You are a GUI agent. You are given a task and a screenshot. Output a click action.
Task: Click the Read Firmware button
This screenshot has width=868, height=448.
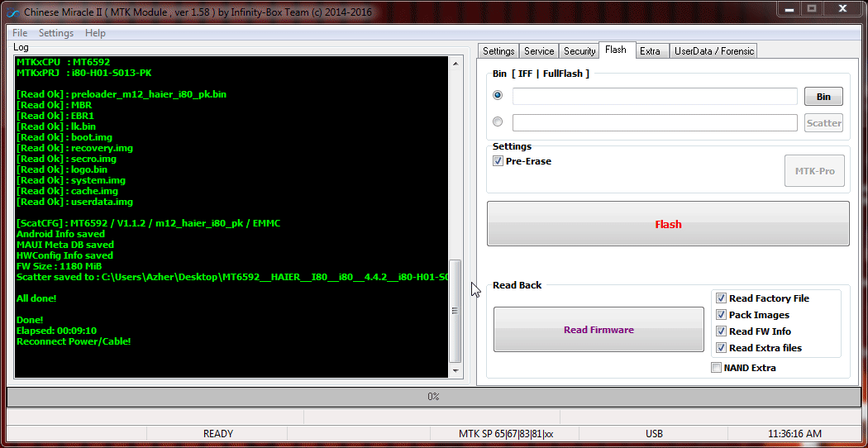pos(599,330)
